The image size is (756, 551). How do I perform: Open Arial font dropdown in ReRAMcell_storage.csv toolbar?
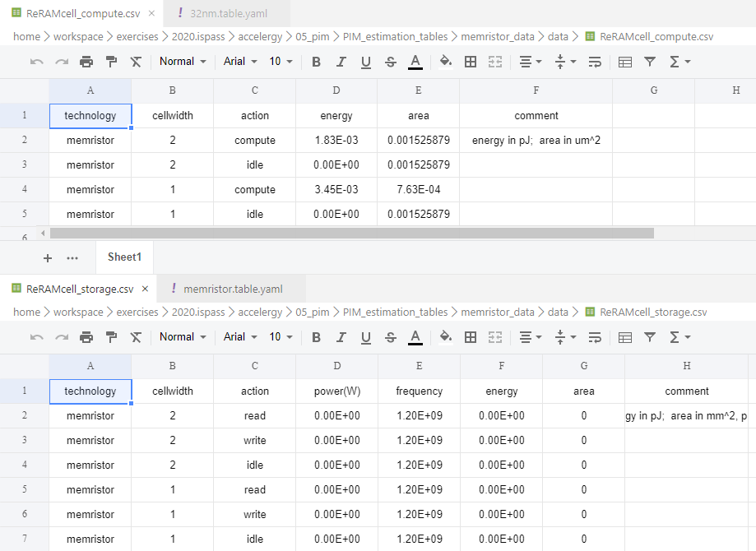click(240, 337)
